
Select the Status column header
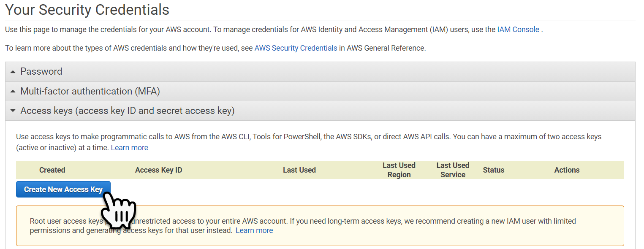tap(493, 170)
